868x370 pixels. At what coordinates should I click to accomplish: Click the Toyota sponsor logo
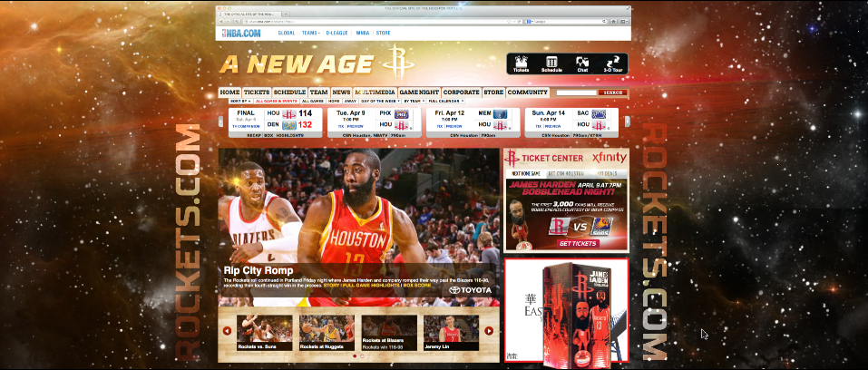(x=470, y=289)
